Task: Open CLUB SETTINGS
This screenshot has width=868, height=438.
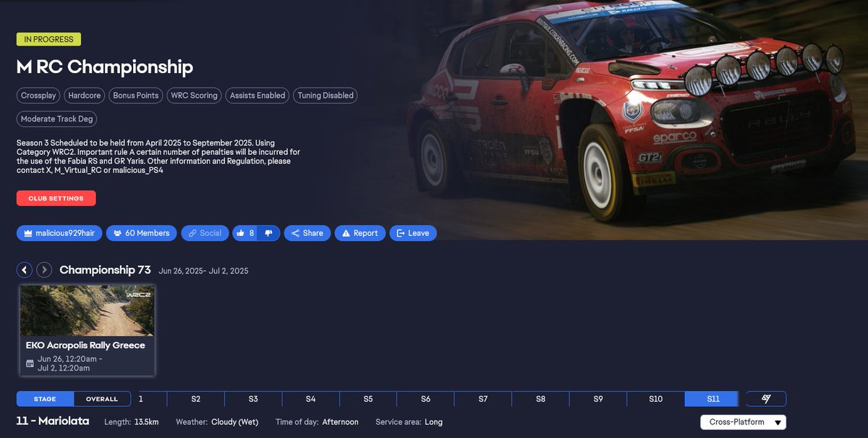Action: coord(56,198)
